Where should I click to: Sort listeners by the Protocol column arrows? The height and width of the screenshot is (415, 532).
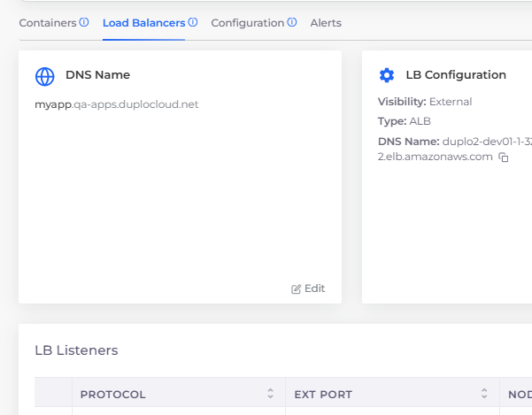[x=270, y=393]
